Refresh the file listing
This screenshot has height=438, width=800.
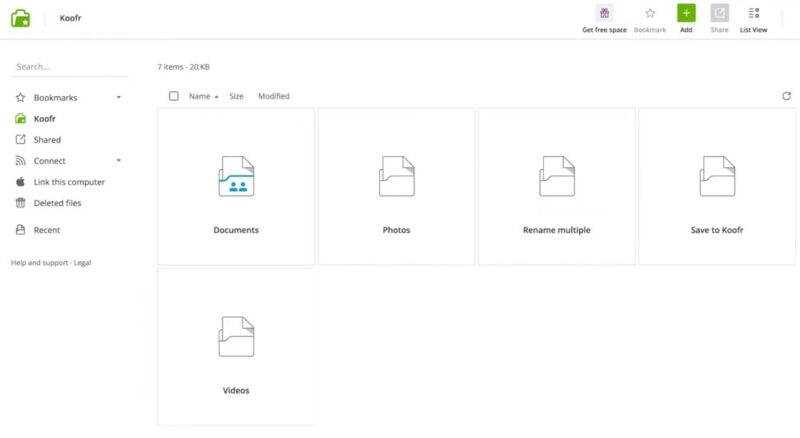tap(786, 96)
